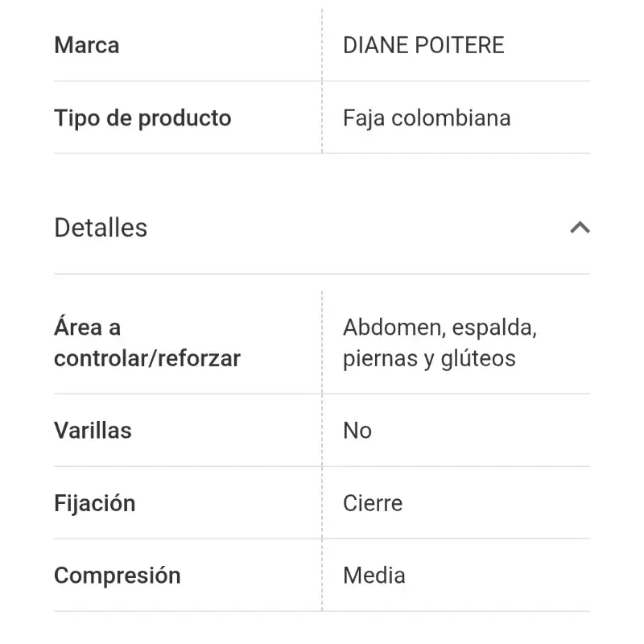Select the Media compression value

pos(374,575)
